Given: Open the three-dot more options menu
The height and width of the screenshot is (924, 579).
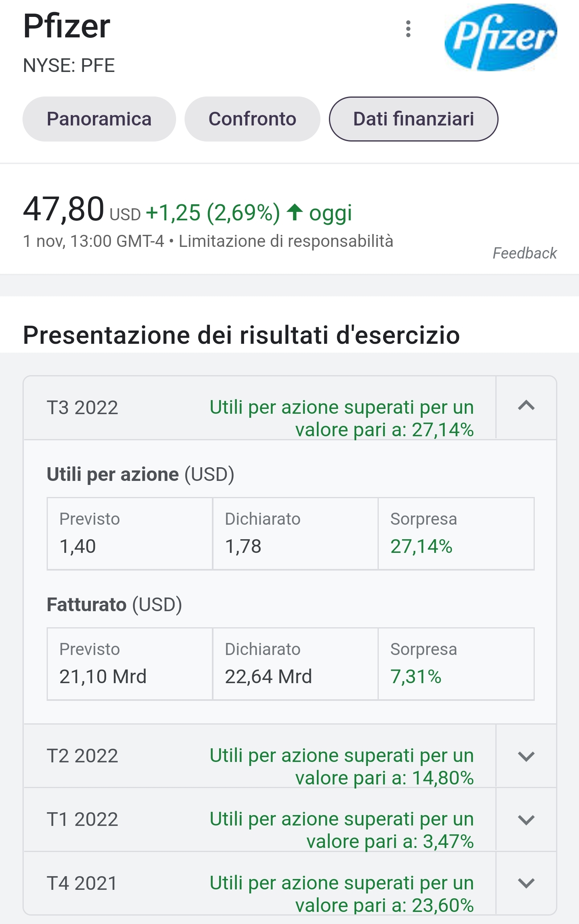Looking at the screenshot, I should coord(408,29).
